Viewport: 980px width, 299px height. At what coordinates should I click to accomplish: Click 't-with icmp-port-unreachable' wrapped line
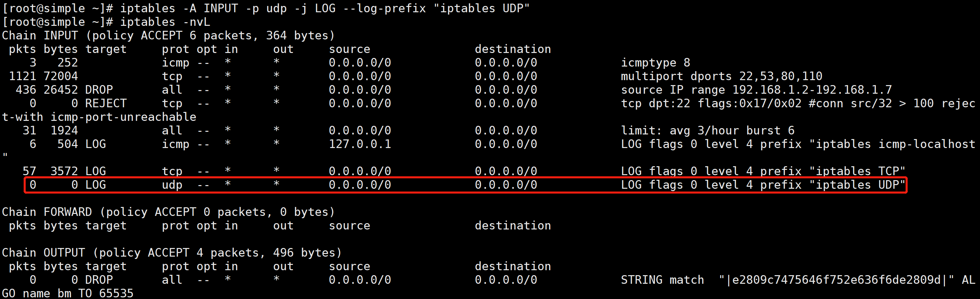[99, 117]
